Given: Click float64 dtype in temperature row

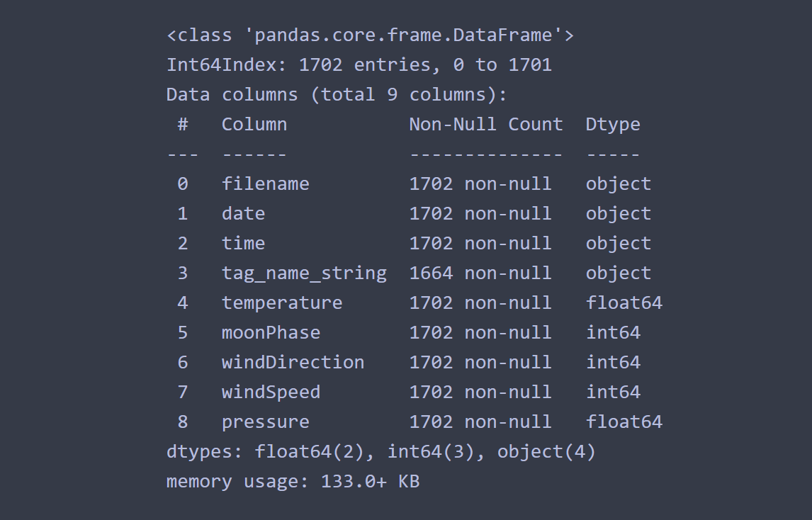Looking at the screenshot, I should pos(624,303).
